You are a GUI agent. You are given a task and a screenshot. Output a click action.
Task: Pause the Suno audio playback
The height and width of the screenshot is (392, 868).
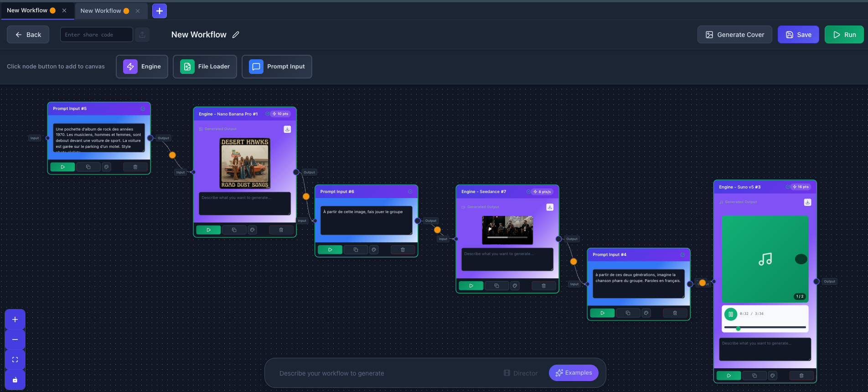click(x=730, y=314)
